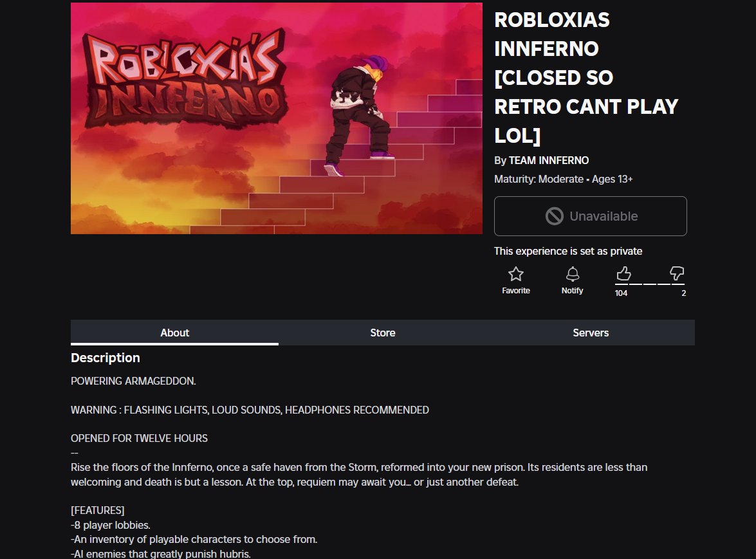Click the Unavailable play button

click(590, 216)
